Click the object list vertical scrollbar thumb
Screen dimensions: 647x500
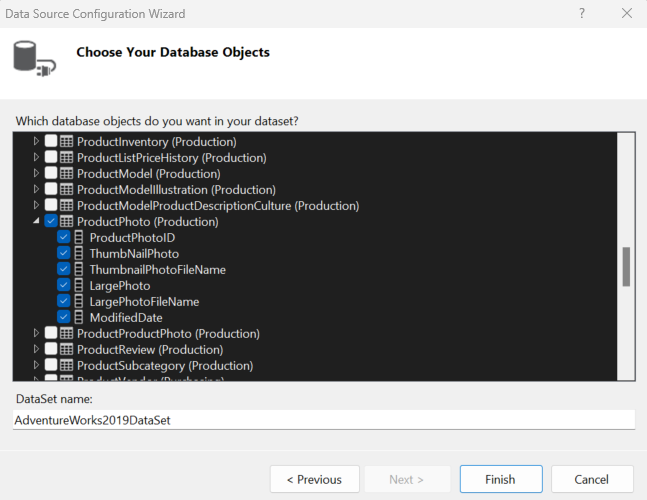pos(627,266)
